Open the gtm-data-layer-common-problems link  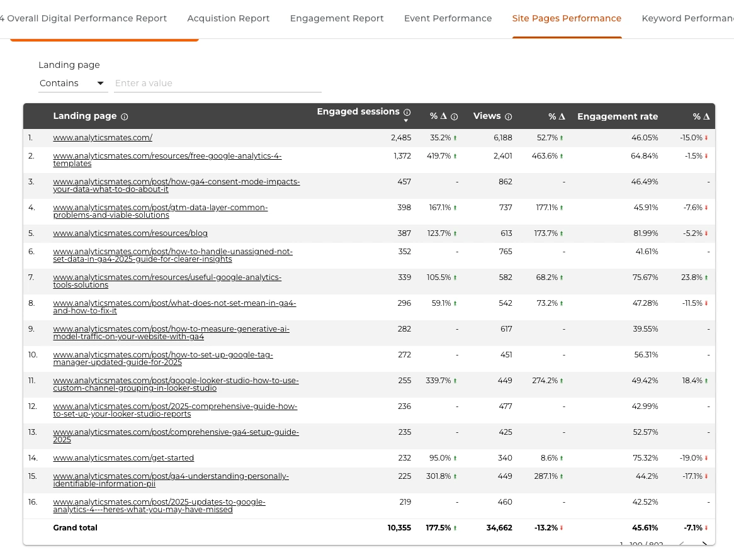tap(160, 211)
